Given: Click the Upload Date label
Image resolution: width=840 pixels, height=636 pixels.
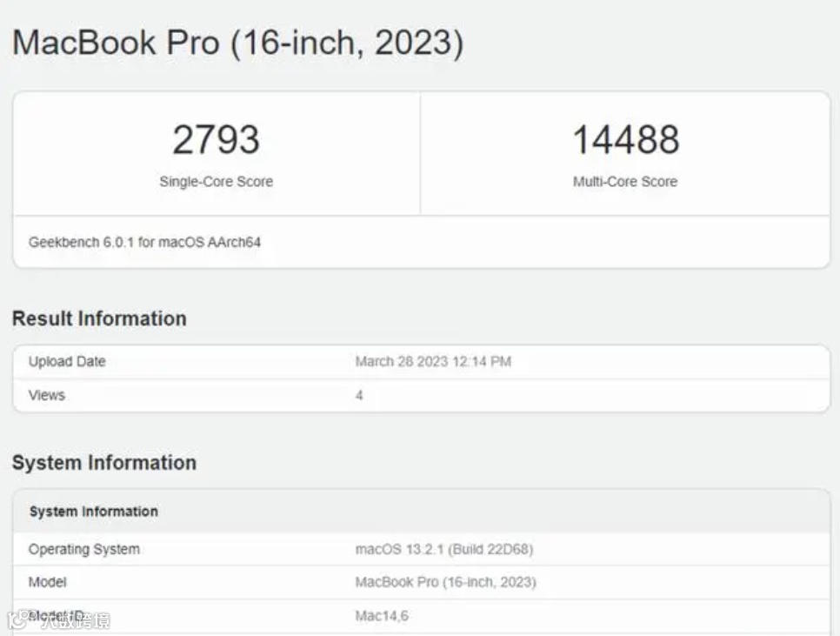Looking at the screenshot, I should click(x=67, y=362).
